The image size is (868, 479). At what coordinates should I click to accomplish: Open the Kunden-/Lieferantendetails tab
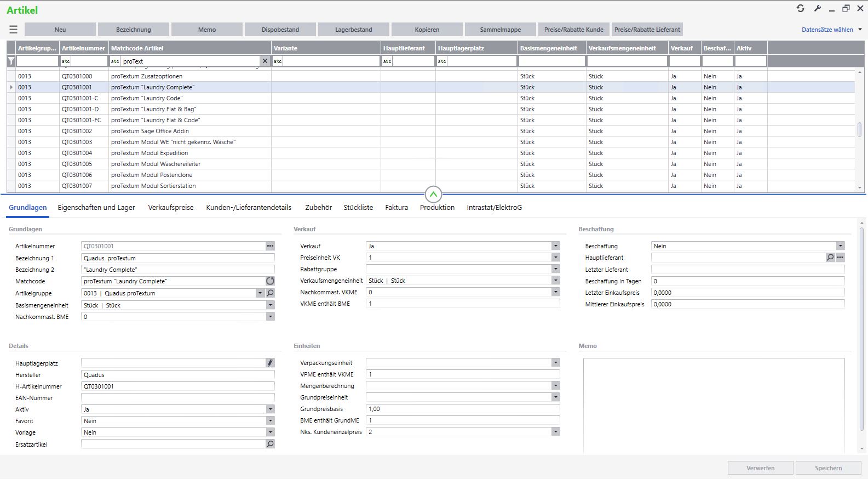(x=249, y=208)
